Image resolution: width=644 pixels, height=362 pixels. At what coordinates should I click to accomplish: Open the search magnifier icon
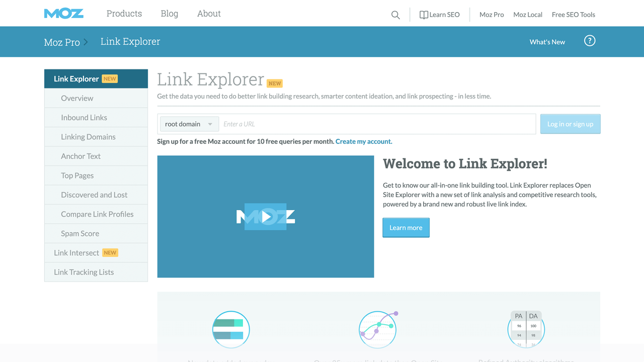[x=395, y=15]
